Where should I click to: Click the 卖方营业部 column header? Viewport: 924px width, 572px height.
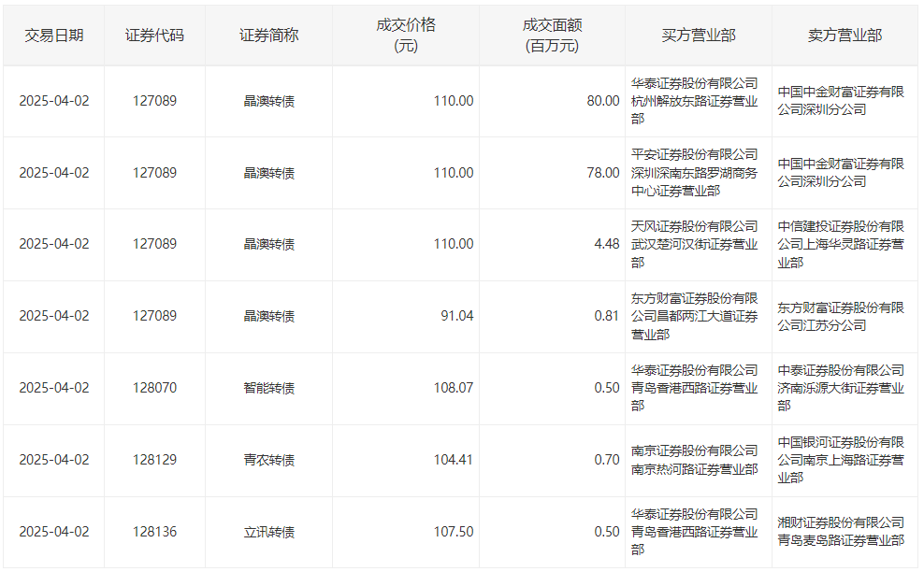[845, 36]
